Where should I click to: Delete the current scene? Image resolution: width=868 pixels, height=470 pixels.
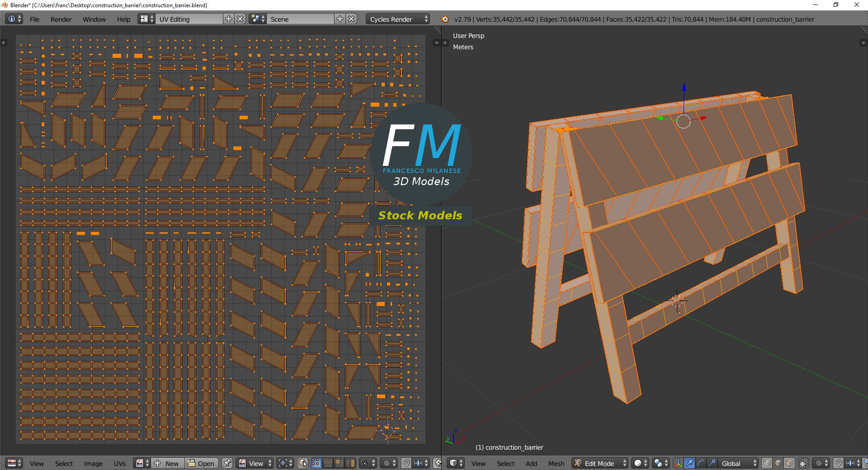tap(352, 19)
